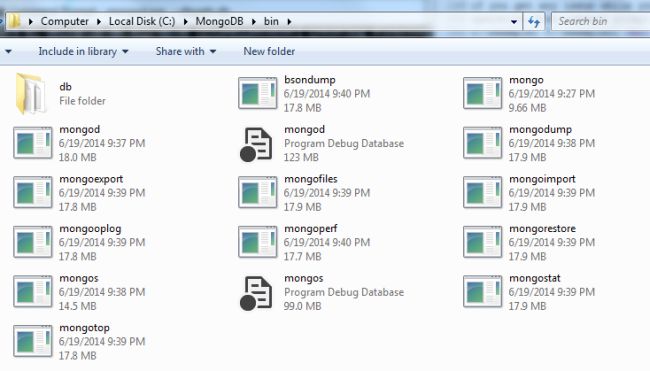Select the bsondump application icon
The width and height of the screenshot is (650, 371).
(257, 93)
